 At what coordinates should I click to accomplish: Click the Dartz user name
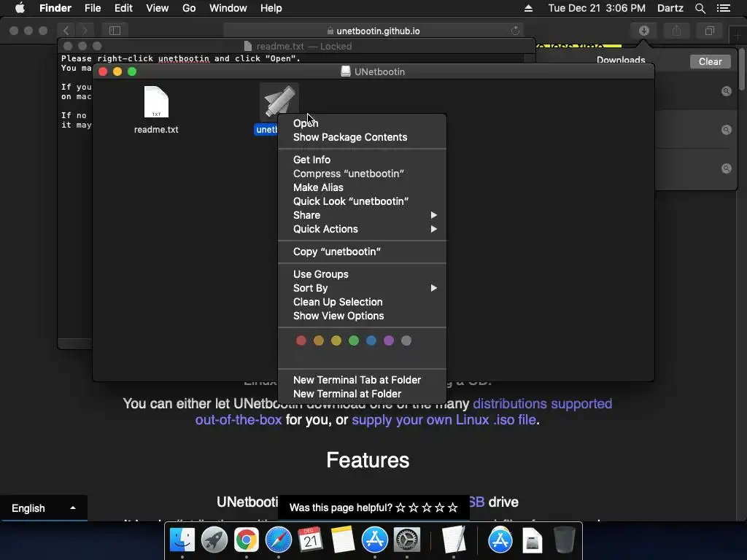[670, 8]
